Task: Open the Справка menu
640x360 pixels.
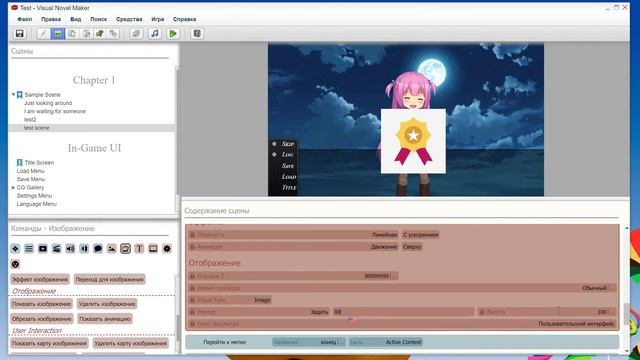Action: coord(184,19)
